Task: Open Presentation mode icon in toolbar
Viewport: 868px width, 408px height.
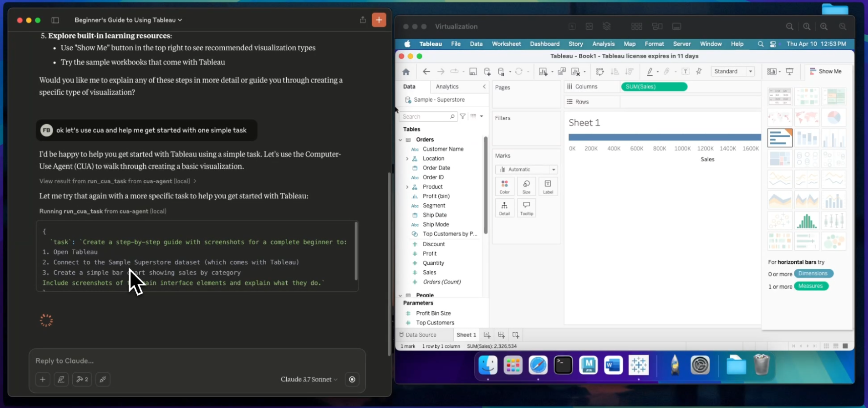Action: (x=790, y=72)
